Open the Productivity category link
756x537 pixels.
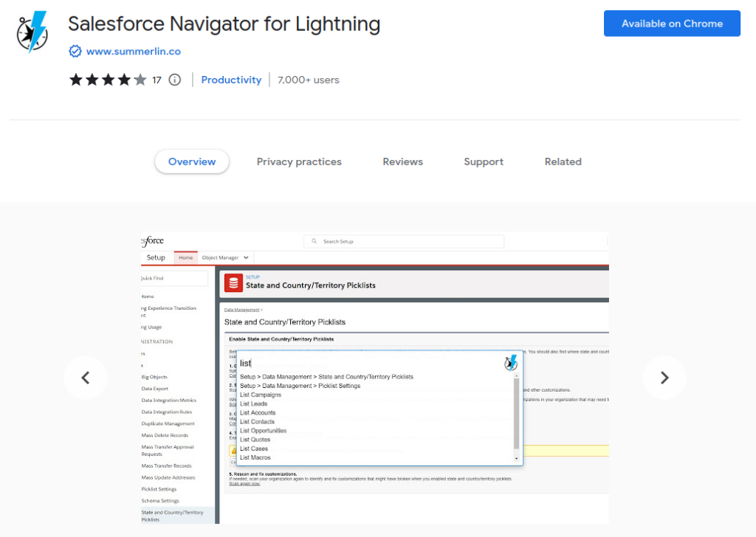point(231,80)
